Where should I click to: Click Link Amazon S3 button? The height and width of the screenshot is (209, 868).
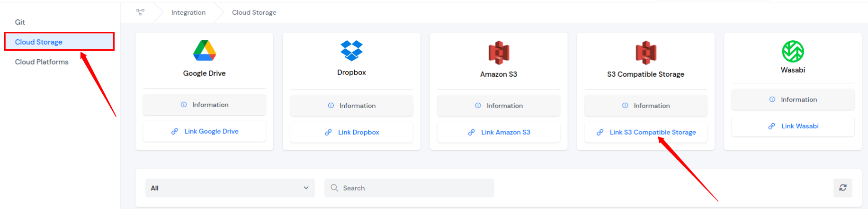click(499, 132)
